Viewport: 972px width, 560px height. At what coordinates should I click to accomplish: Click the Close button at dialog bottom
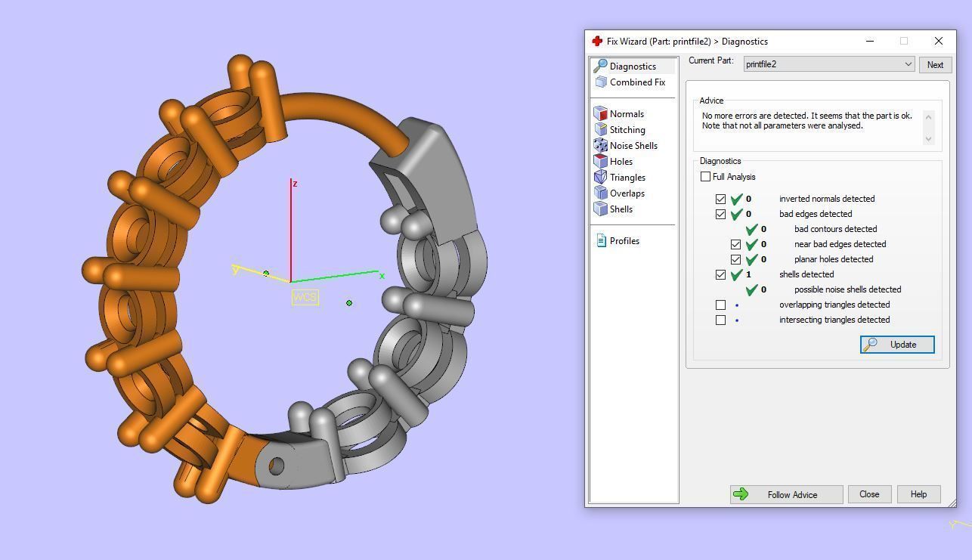[869, 494]
